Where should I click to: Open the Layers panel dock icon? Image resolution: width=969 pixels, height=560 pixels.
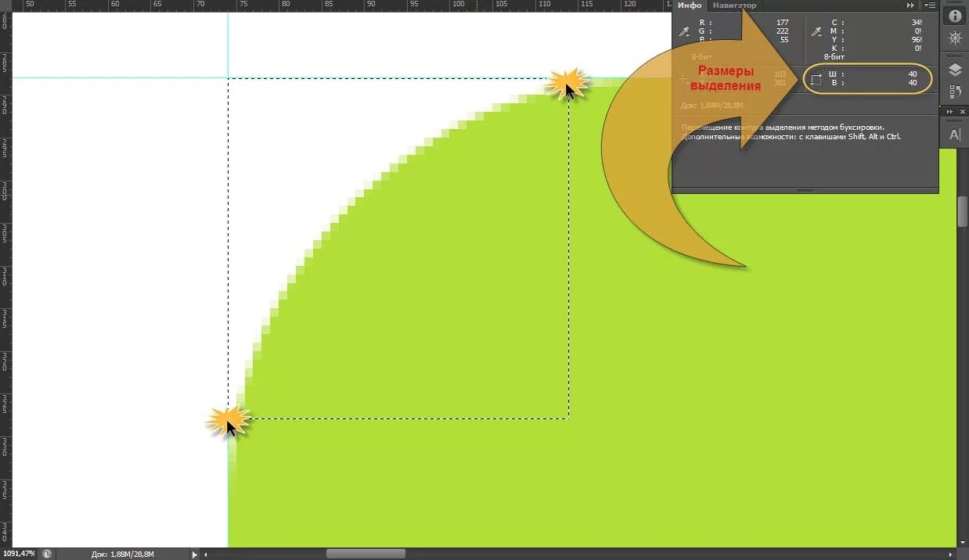(x=955, y=70)
